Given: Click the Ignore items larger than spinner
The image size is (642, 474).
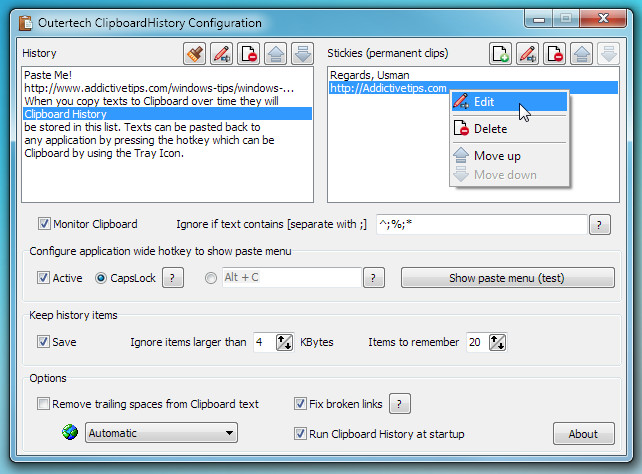Looking at the screenshot, I should (285, 342).
